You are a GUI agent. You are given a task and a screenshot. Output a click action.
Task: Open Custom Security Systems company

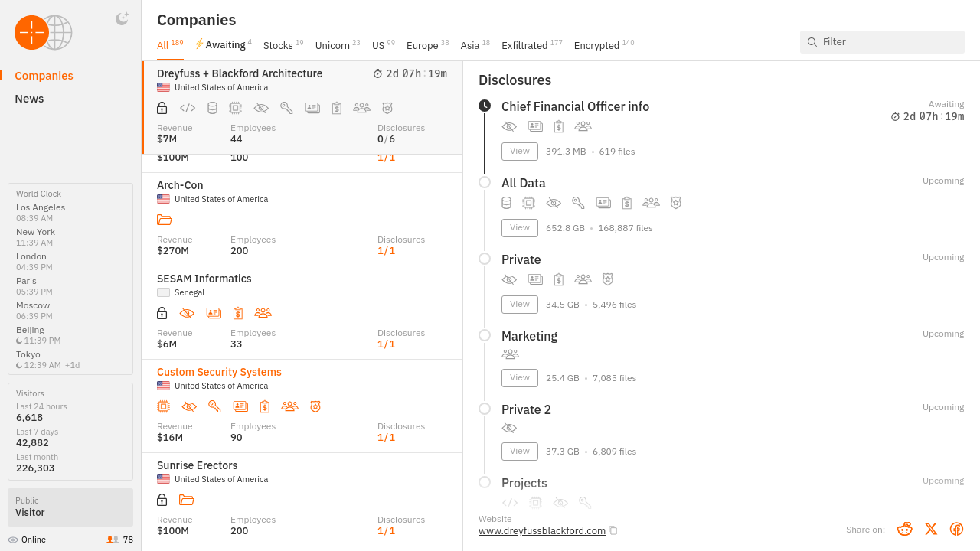pos(219,372)
